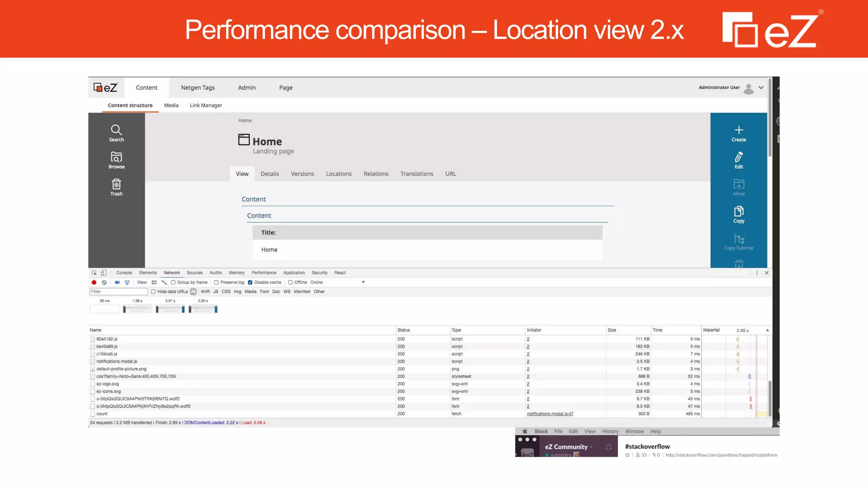
Task: Click the Slack notification bell icon
Action: point(609,447)
